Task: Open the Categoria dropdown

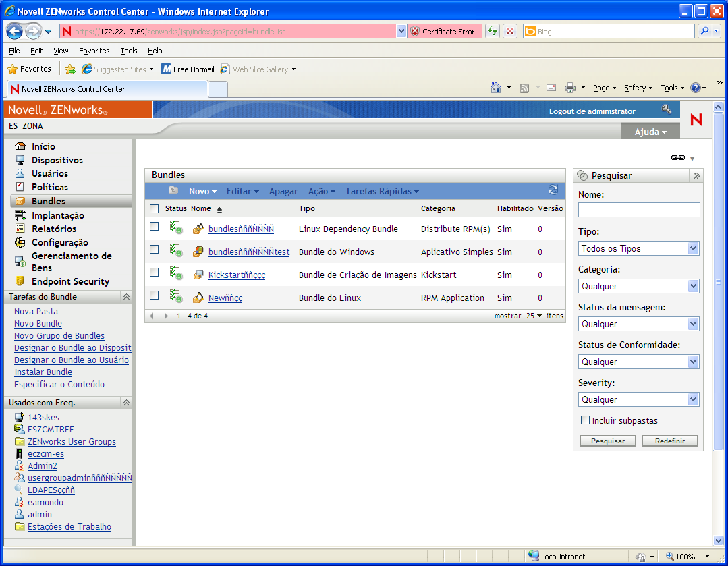Action: pos(638,286)
